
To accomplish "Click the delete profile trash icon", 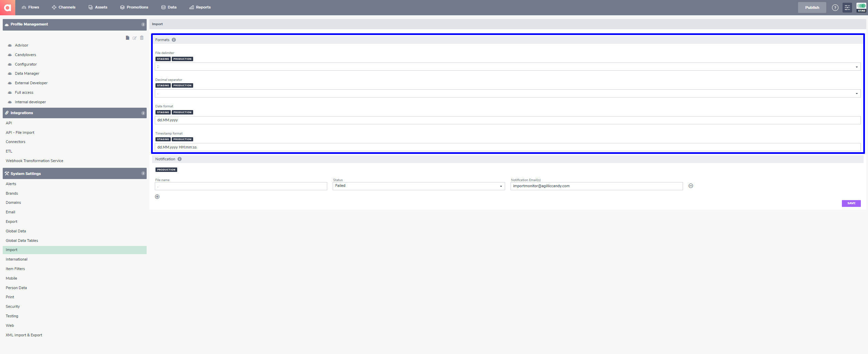I will coord(142,38).
